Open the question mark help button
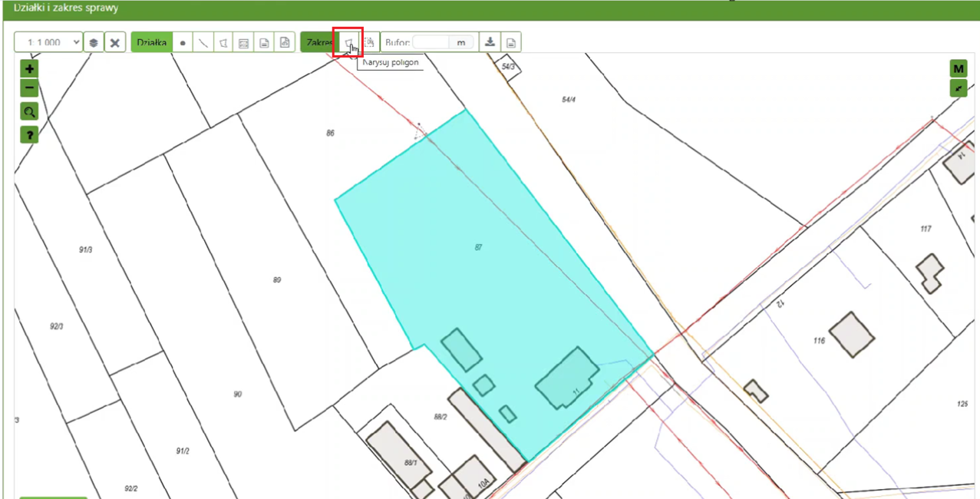Screen dimensions: 980x499 tap(29, 135)
